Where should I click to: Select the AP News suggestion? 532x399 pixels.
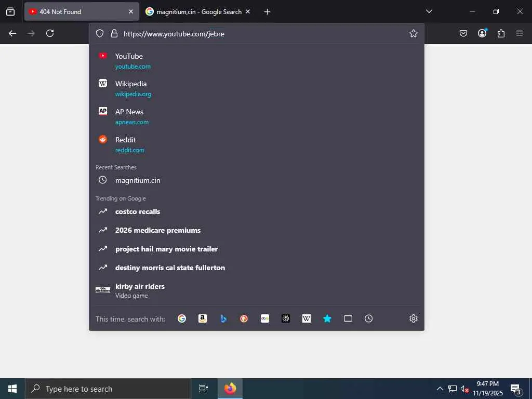(257, 117)
